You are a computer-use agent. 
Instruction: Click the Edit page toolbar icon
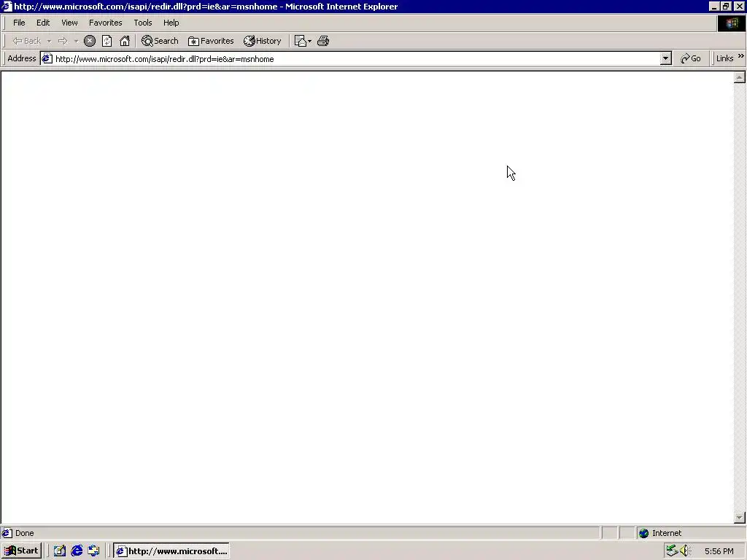[300, 41]
